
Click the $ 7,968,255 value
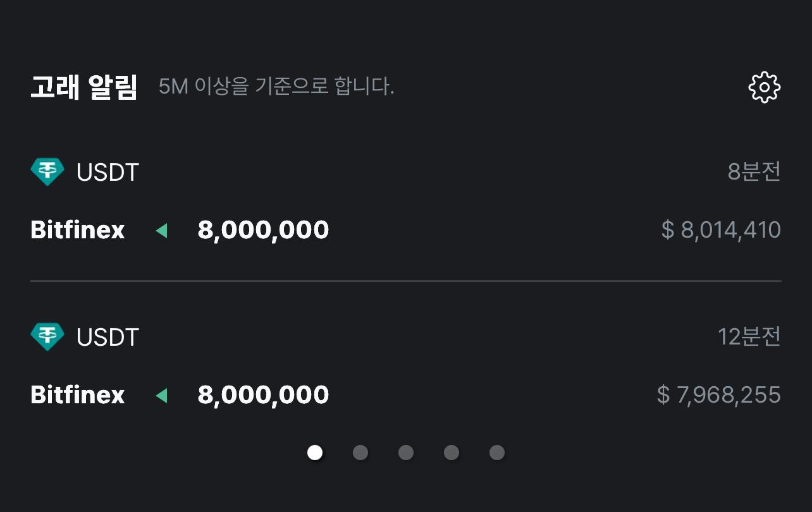[x=719, y=395]
